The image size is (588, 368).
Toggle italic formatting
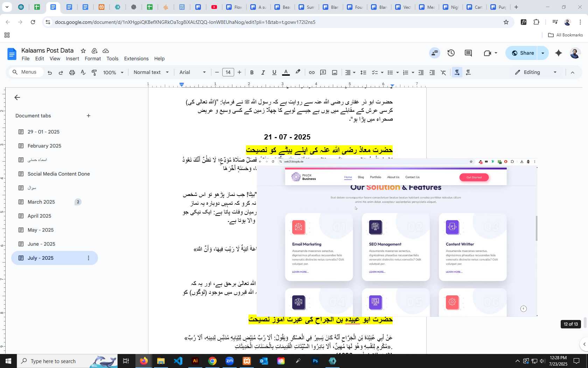pos(263,73)
